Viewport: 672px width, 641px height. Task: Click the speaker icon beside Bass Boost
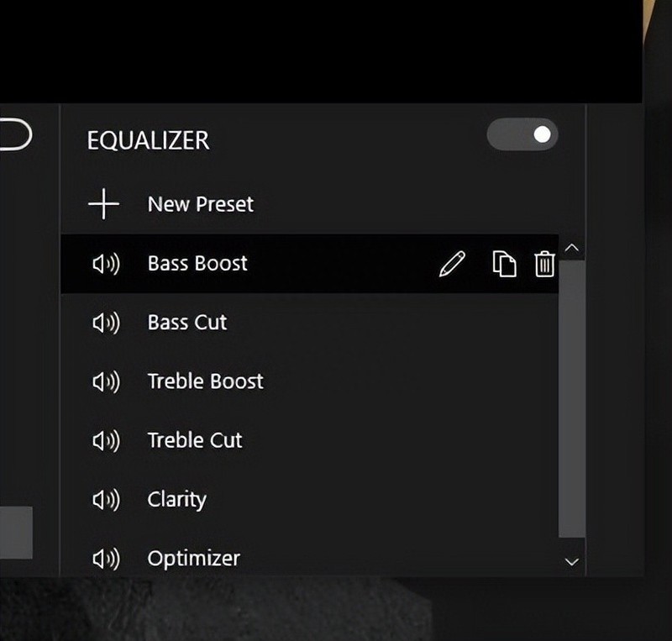(106, 264)
